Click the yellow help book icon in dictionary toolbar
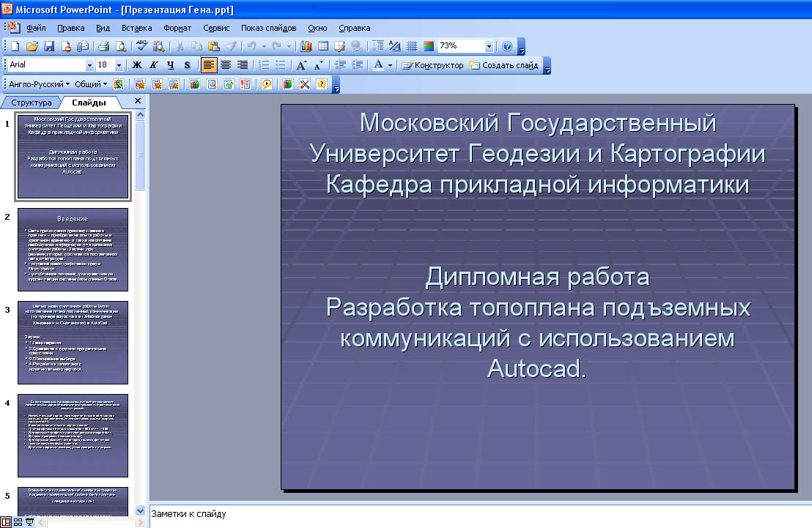Screen dimensions: 812x528 point(322,84)
